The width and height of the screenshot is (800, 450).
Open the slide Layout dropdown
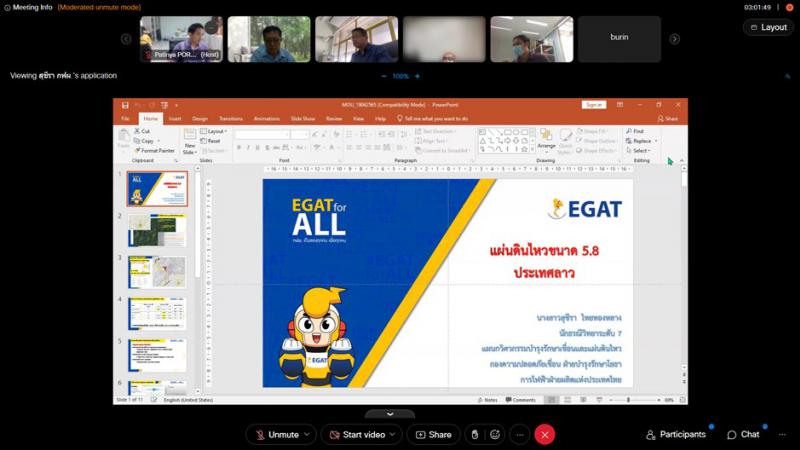tap(214, 131)
